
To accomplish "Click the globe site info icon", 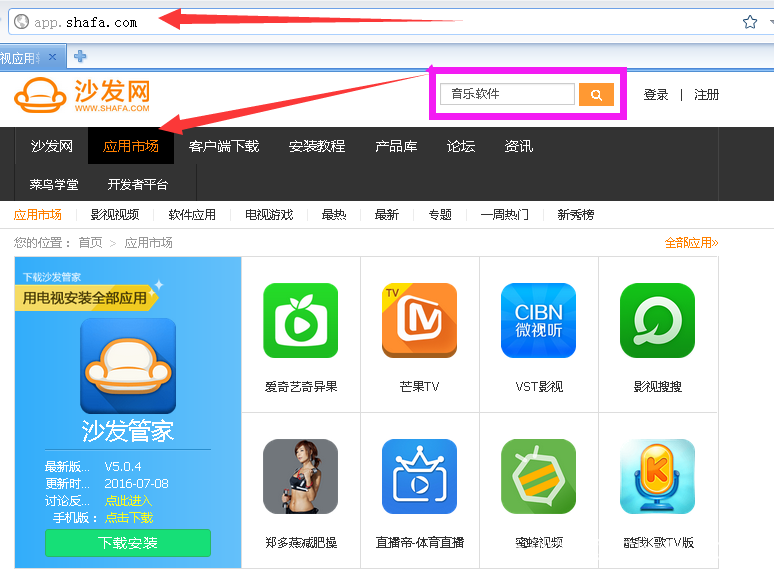I will point(21,22).
